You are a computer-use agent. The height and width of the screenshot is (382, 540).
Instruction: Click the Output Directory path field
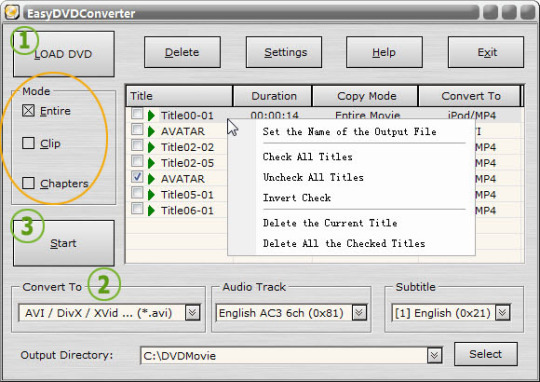(284, 355)
